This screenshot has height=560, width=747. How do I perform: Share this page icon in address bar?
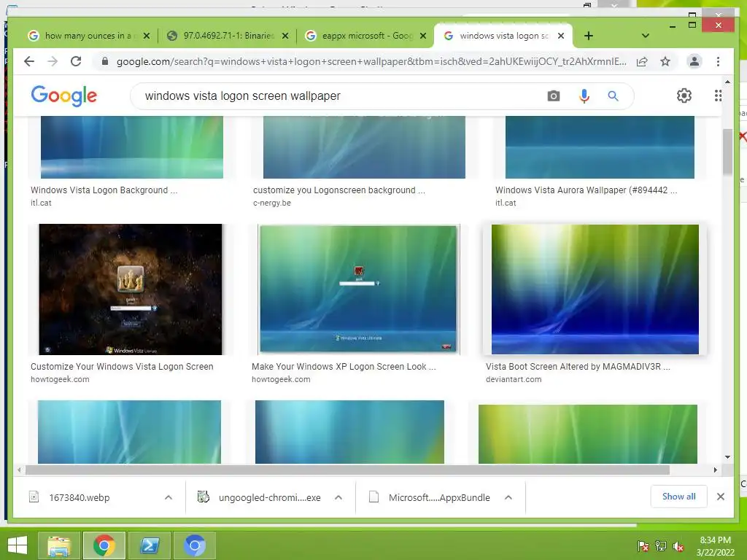point(642,61)
